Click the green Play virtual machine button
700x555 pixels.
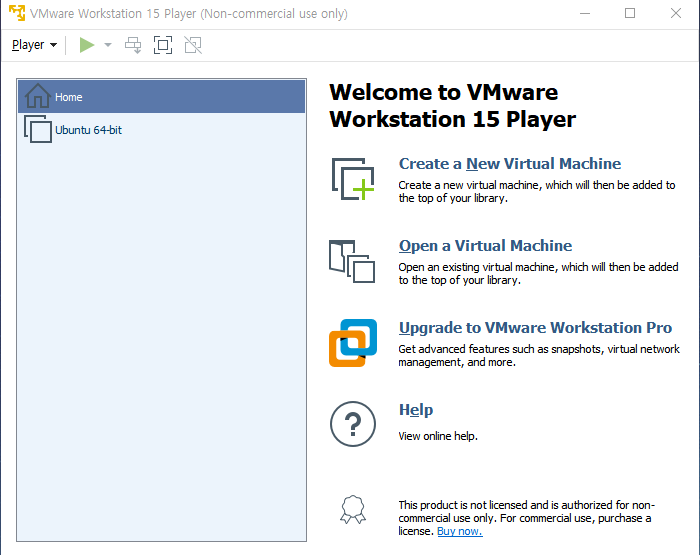click(87, 45)
